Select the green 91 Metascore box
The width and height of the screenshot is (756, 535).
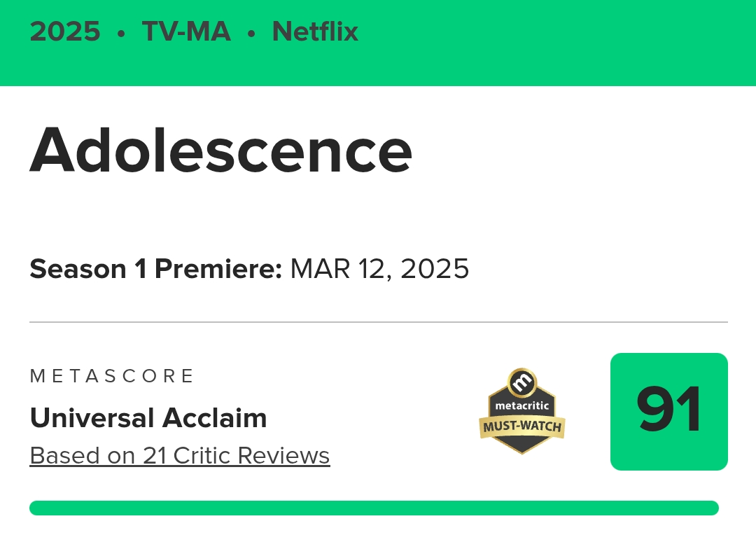[668, 412]
